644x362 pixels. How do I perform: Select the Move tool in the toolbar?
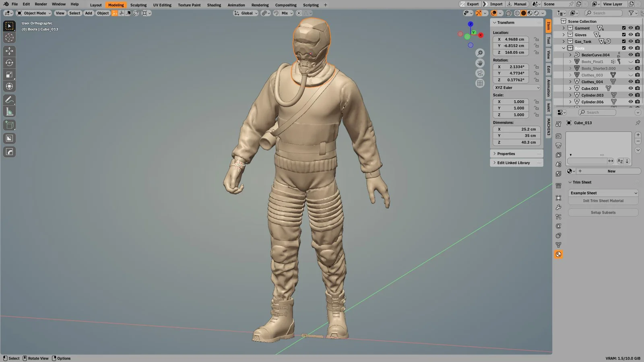(x=9, y=51)
